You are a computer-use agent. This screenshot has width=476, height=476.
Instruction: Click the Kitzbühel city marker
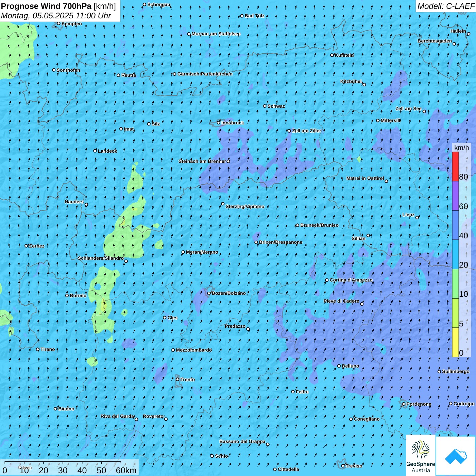click(x=364, y=84)
